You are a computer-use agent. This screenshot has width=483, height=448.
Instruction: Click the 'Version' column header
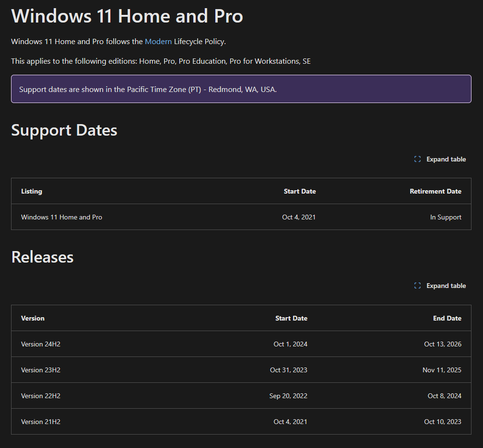coord(33,318)
